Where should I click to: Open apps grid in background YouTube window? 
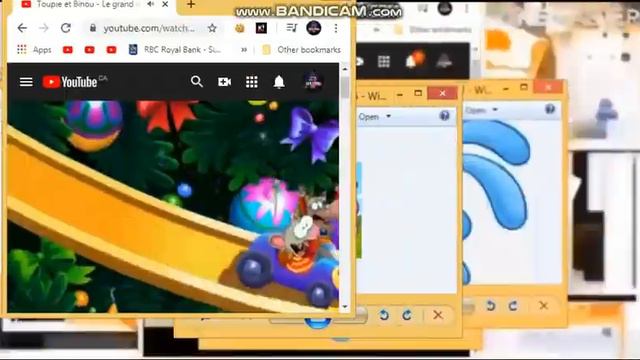[x=384, y=62]
